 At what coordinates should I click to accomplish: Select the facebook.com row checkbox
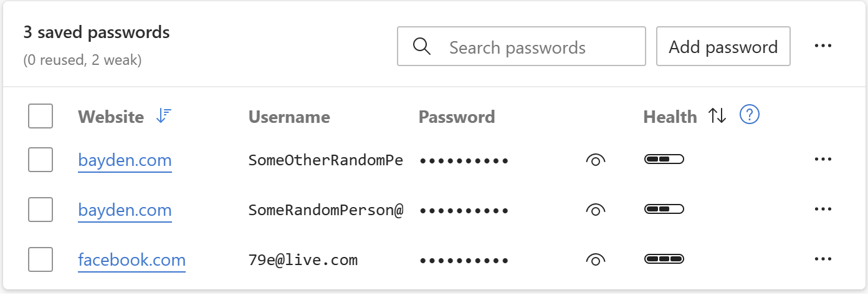tap(41, 259)
